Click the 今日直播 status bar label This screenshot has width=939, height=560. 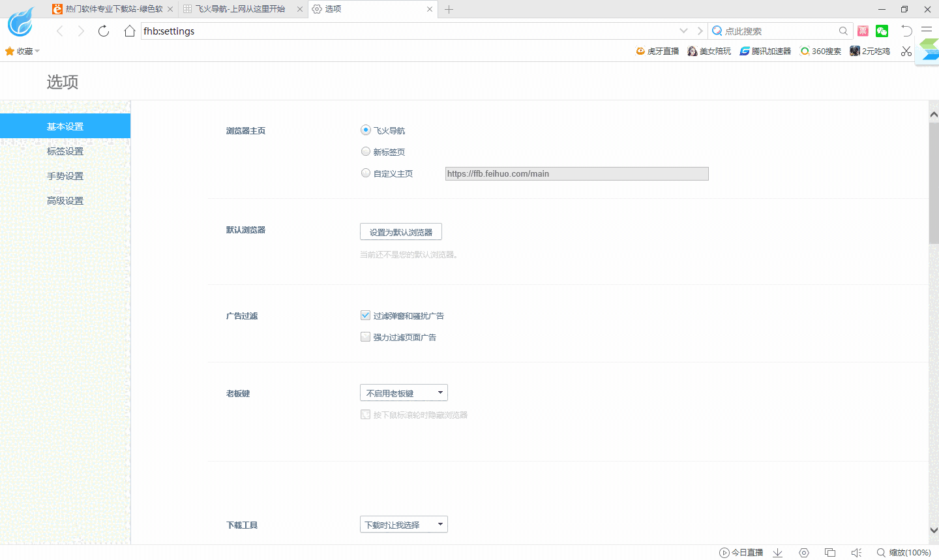point(747,553)
